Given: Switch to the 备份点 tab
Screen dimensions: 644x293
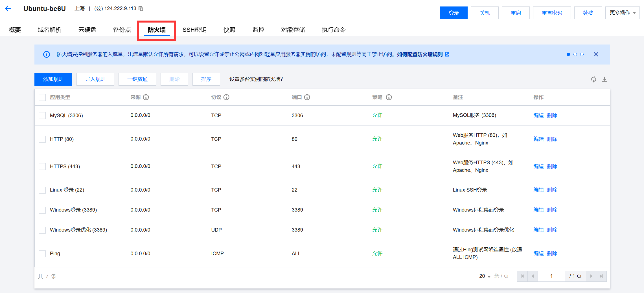Looking at the screenshot, I should (x=122, y=30).
